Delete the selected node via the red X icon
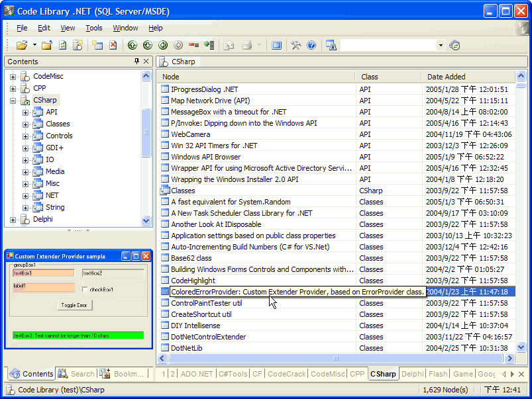 [111, 45]
